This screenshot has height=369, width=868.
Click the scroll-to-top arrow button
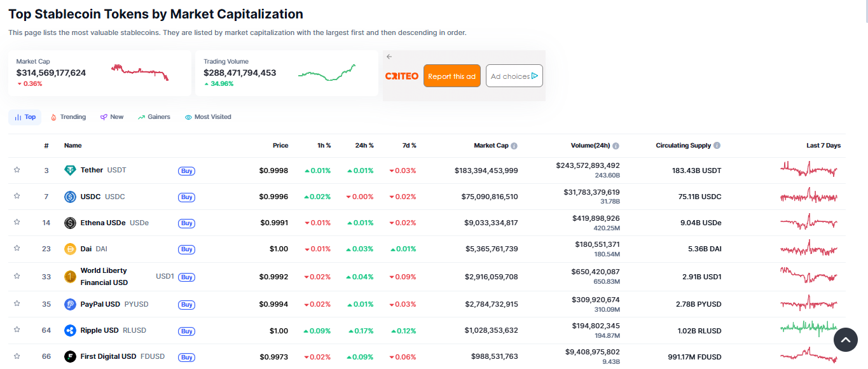pos(845,340)
